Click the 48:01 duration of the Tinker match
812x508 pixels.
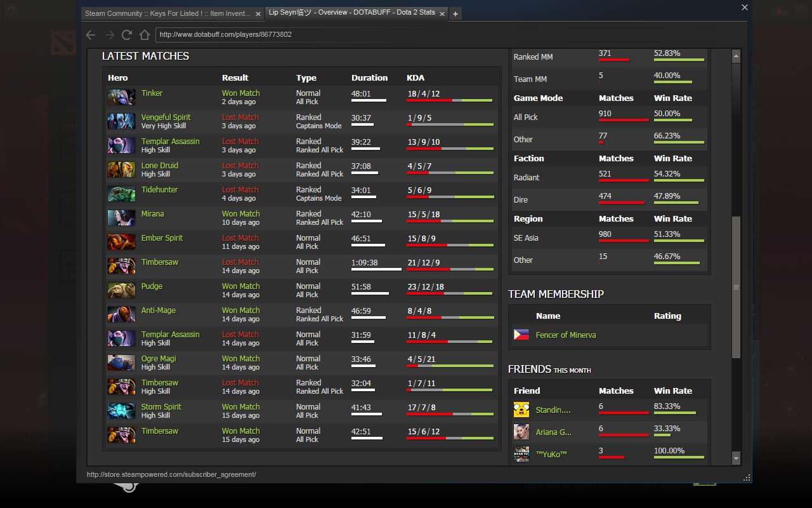click(361, 93)
